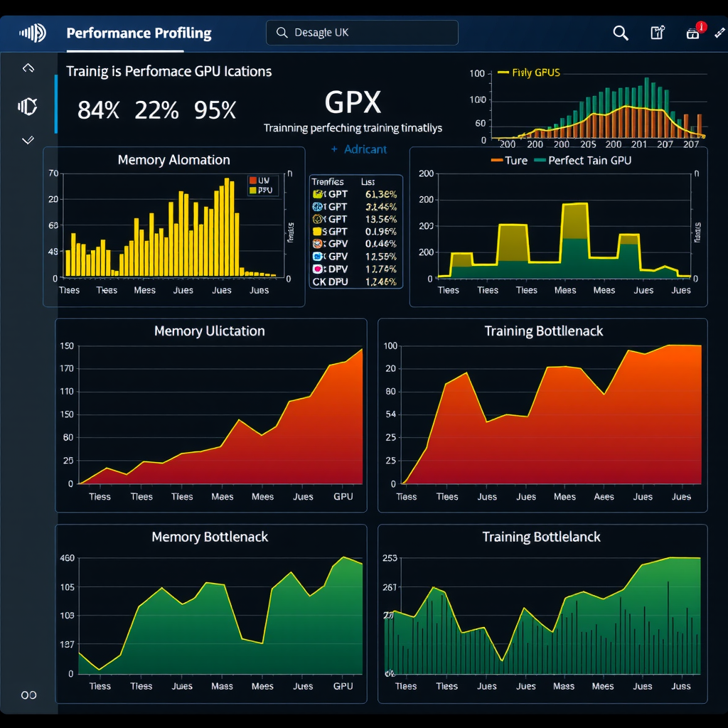Select the wrench tool icon top right
Viewport: 728px width, 728px height.
tap(719, 33)
